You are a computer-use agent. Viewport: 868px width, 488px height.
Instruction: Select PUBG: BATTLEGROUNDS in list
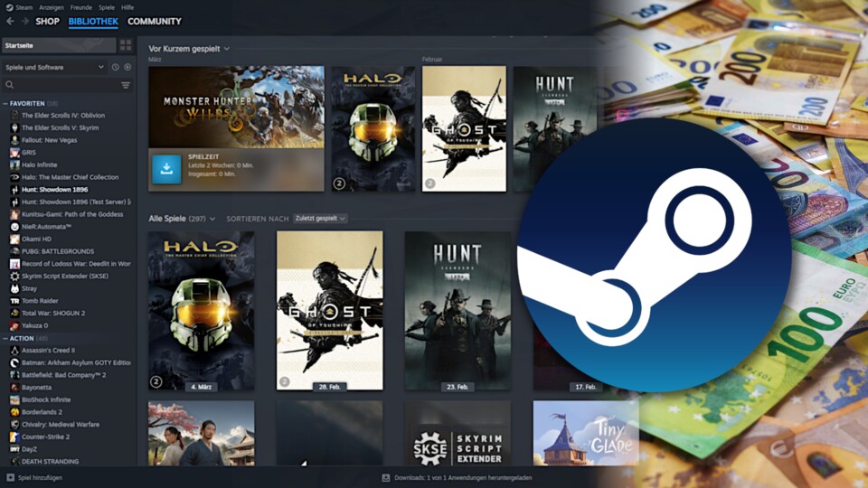click(58, 251)
